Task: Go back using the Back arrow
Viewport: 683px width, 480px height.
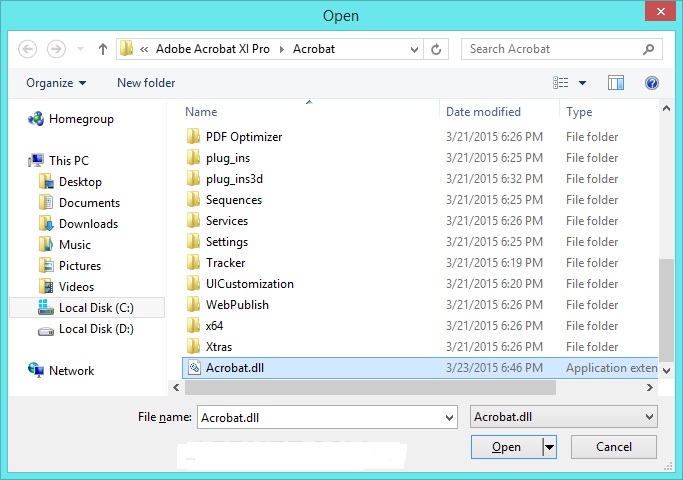Action: click(27, 49)
